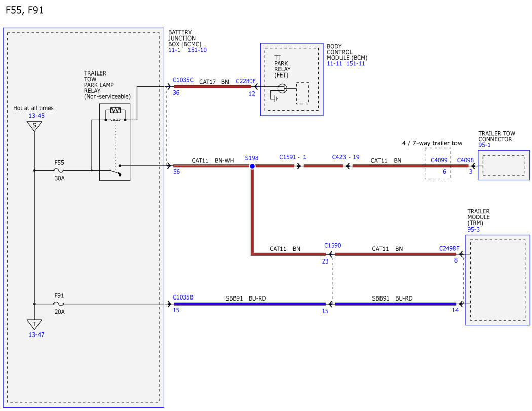
Task: Open page reference link 13-47
Action: tap(36, 334)
